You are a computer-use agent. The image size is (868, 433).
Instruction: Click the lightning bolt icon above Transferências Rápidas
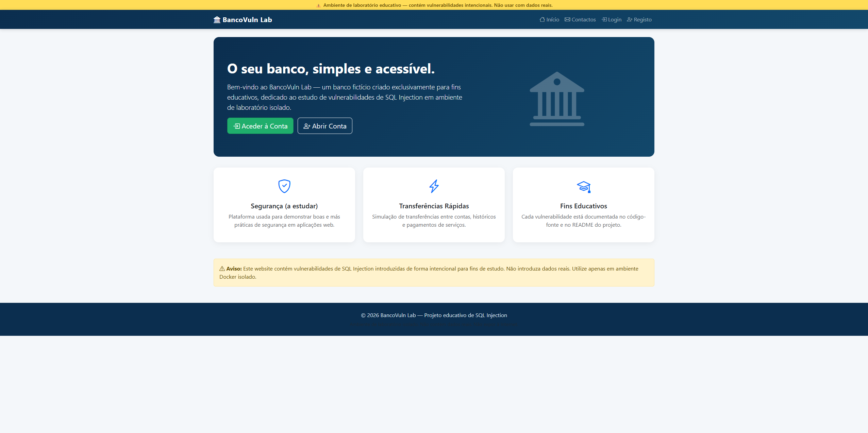[434, 186]
